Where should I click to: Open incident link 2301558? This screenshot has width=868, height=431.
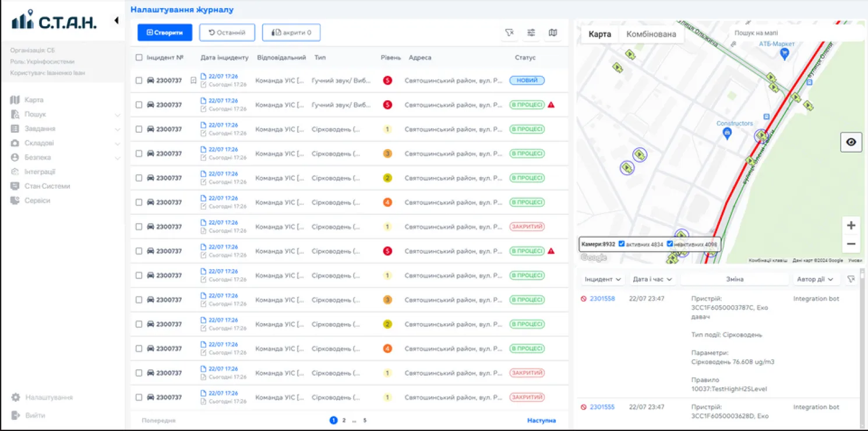(x=602, y=299)
